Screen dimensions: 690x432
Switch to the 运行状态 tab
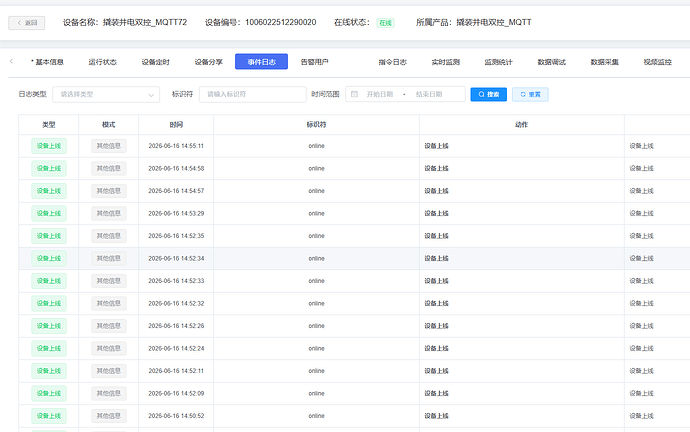pos(103,62)
